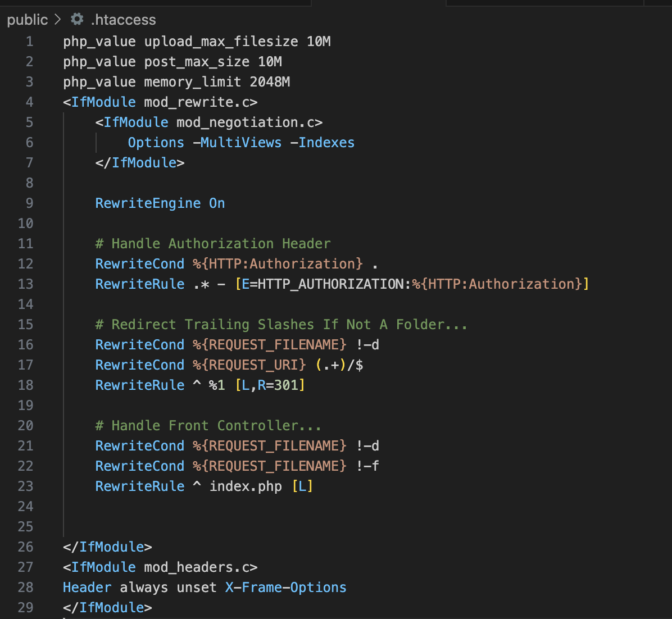
Task: Click the closing </IfModule> on line 26
Action: pos(107,547)
